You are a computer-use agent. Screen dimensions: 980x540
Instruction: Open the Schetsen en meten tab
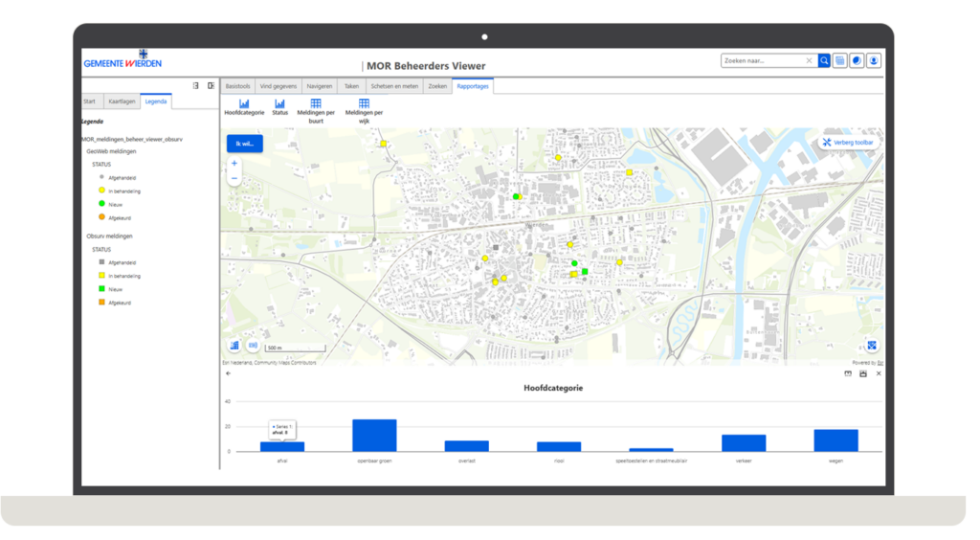tap(394, 86)
